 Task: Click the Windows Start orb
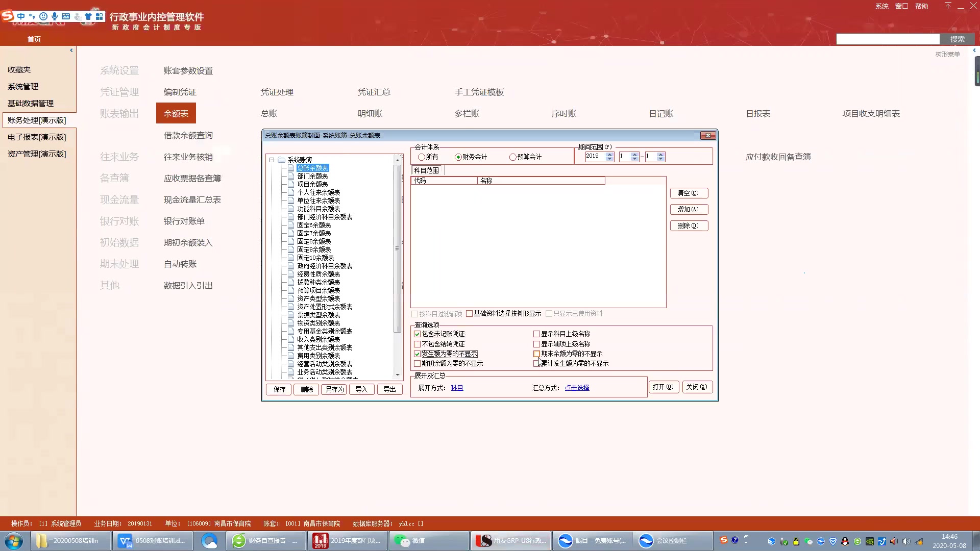pos(14,541)
